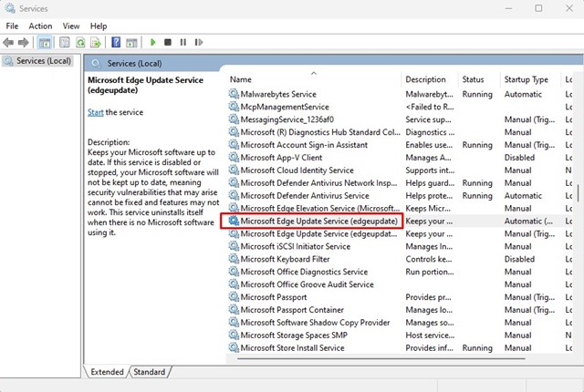This screenshot has height=392, width=584.
Task: Open Help via the blue question mark icon
Action: pyautogui.click(x=116, y=42)
